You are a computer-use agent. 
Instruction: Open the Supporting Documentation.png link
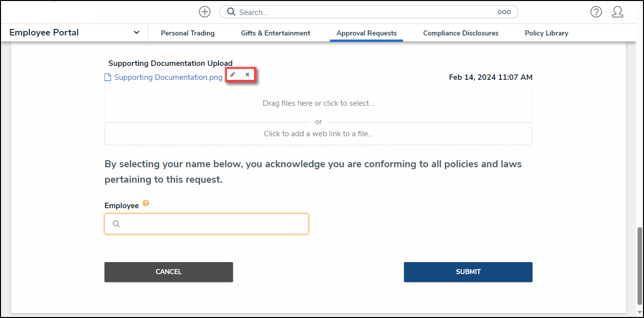click(x=168, y=77)
